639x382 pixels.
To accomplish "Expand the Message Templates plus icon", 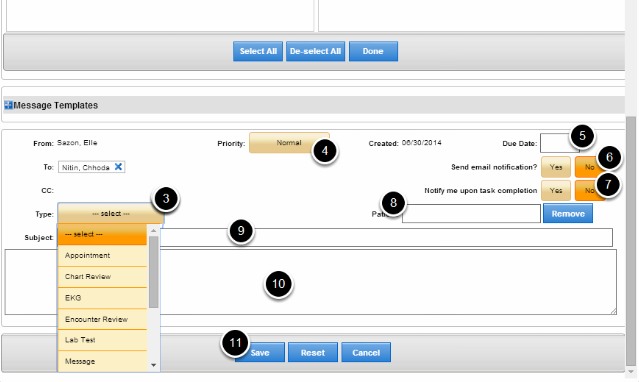I will (8, 105).
